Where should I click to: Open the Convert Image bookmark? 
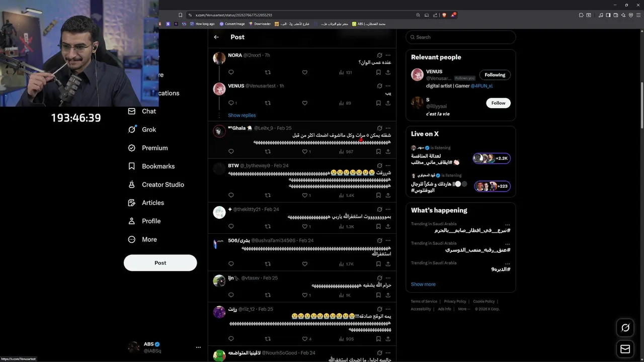click(x=232, y=24)
